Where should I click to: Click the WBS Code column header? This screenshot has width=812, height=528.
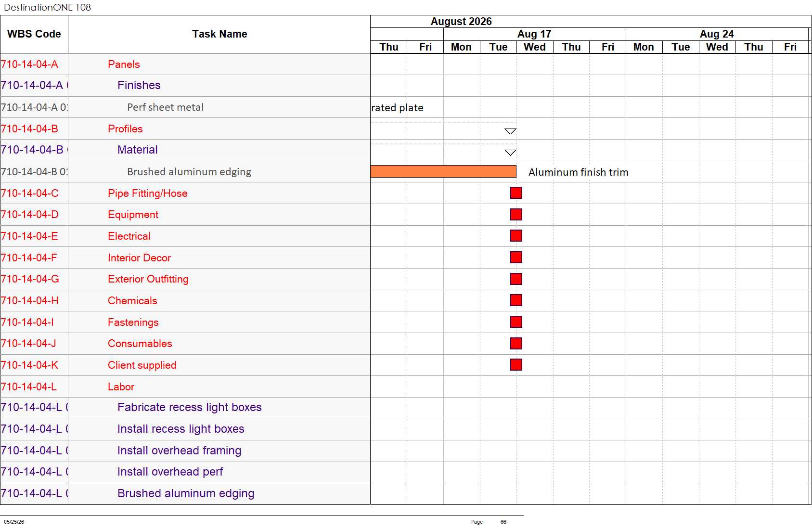[x=34, y=34]
